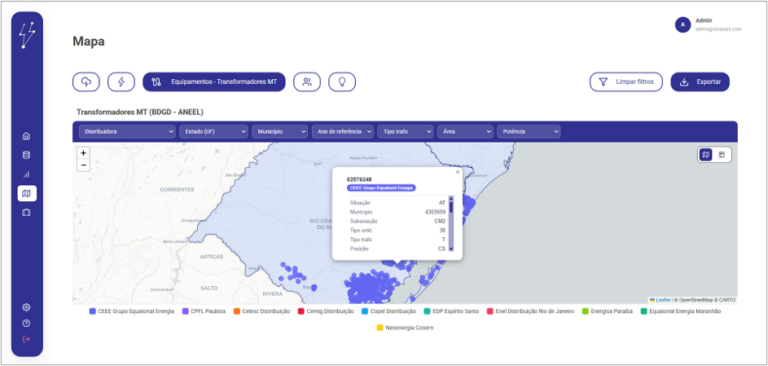Open the Município dropdown filter
768x366 pixels.
pyautogui.click(x=280, y=132)
